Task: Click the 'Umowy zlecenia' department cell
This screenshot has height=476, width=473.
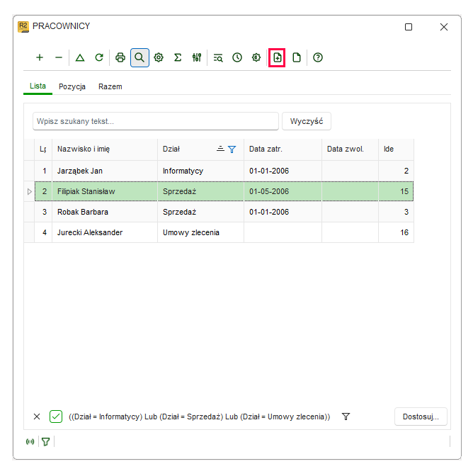Action: coord(200,232)
